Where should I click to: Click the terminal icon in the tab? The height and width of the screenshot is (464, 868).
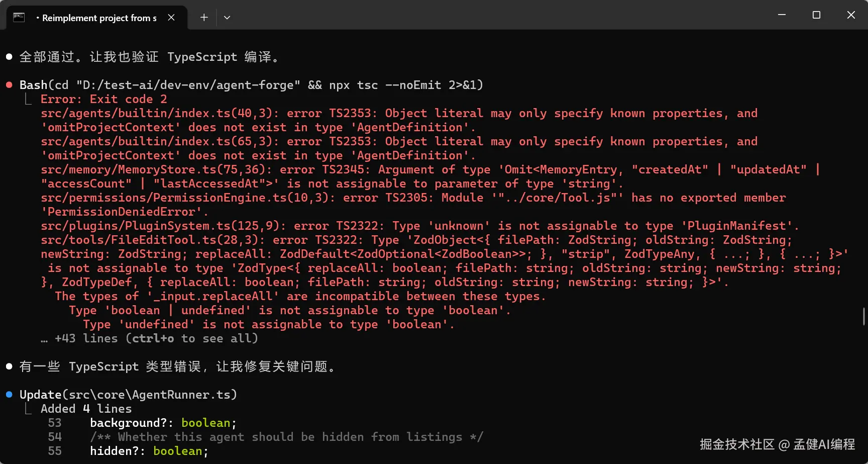19,17
